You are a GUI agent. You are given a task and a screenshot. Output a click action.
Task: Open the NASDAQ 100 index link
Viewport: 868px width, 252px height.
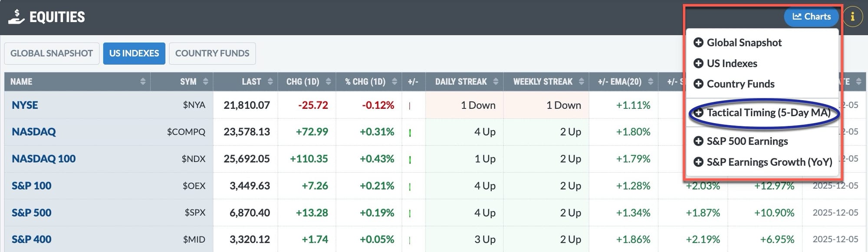tap(44, 159)
